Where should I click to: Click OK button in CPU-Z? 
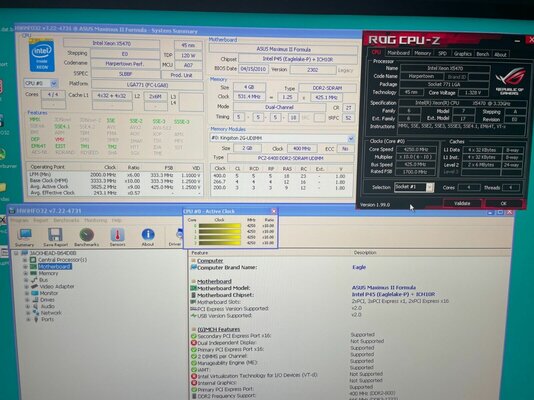tap(504, 204)
